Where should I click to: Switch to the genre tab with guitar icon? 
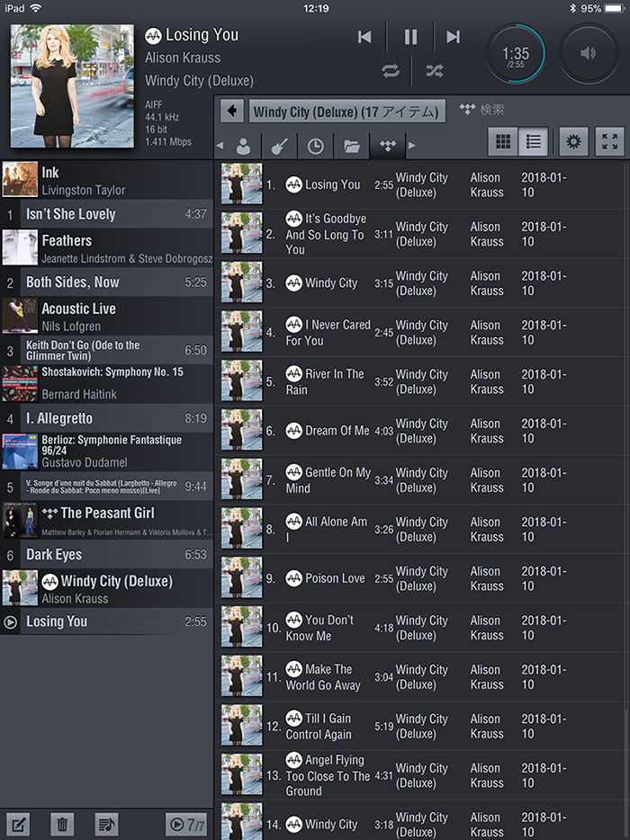click(x=279, y=146)
